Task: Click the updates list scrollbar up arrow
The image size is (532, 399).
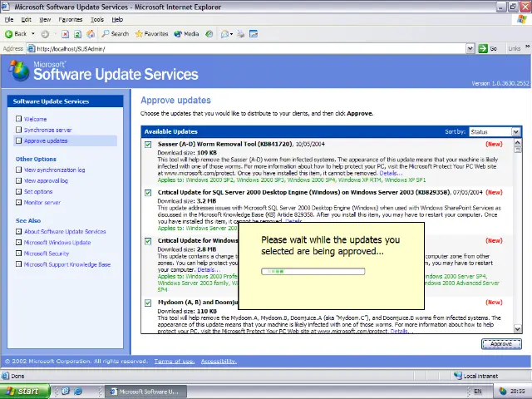Action: point(517,142)
